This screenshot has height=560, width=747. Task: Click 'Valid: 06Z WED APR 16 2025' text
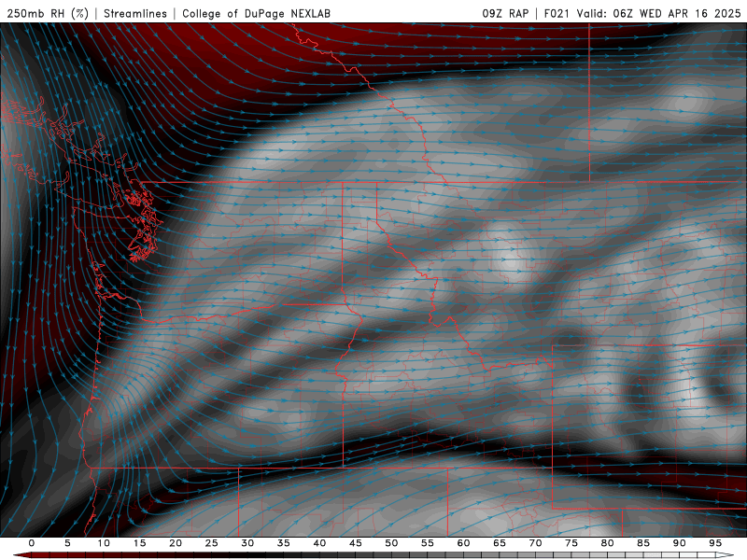(x=659, y=13)
